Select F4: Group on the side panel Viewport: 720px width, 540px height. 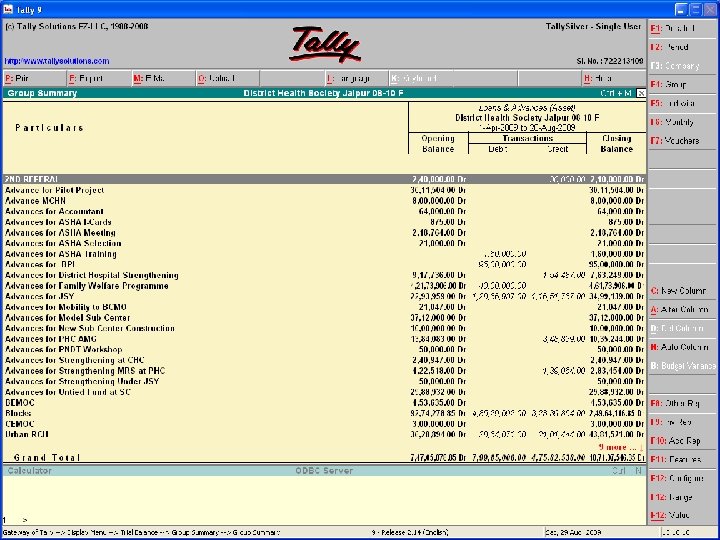(x=682, y=84)
